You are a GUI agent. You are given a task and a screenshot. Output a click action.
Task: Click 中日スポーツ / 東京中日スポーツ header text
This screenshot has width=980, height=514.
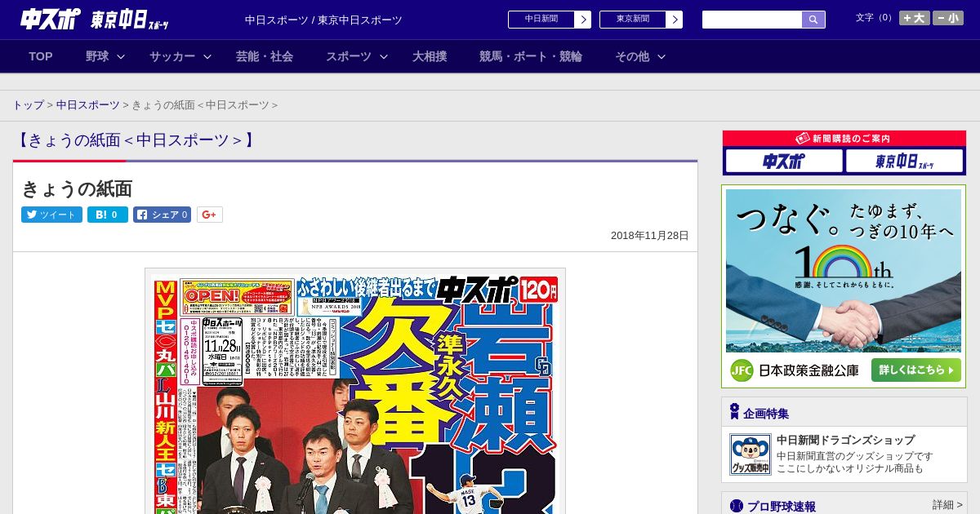(x=323, y=20)
